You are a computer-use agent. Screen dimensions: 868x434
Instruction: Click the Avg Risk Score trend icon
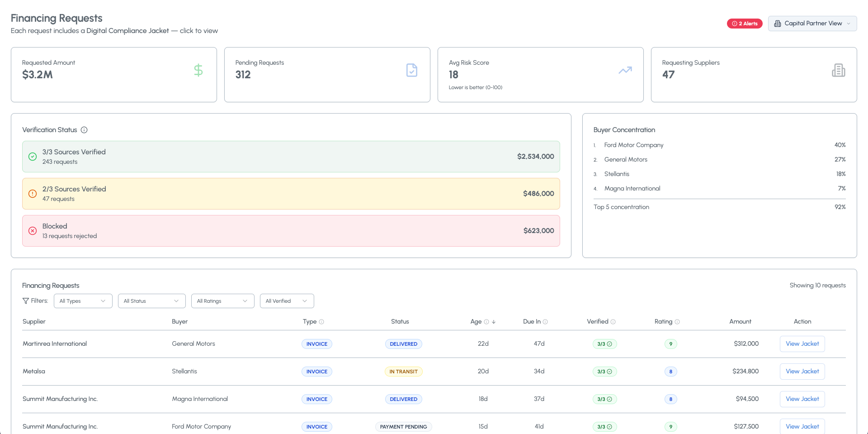coord(625,70)
